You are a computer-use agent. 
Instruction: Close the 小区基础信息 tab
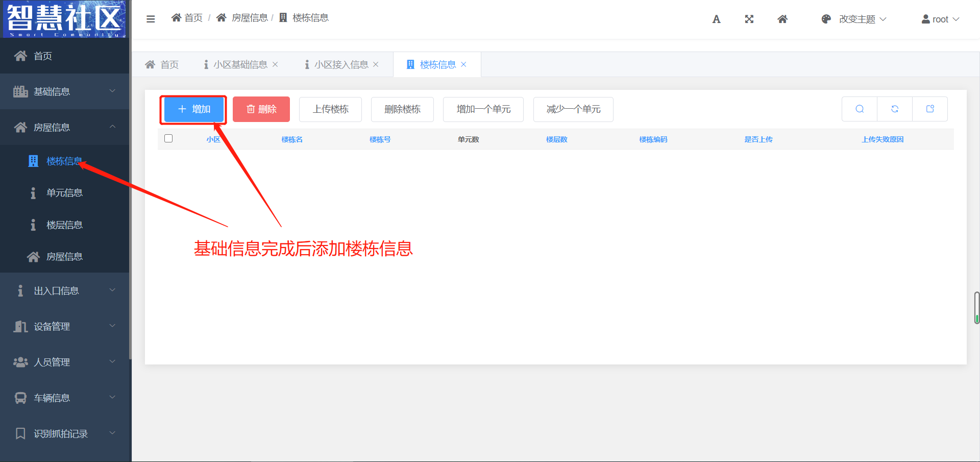point(275,65)
